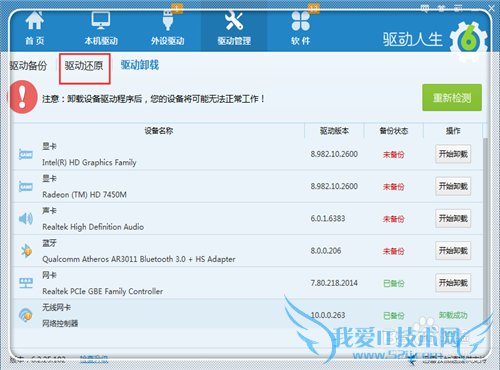Click the Realtek audio speaker icon

click(26, 219)
